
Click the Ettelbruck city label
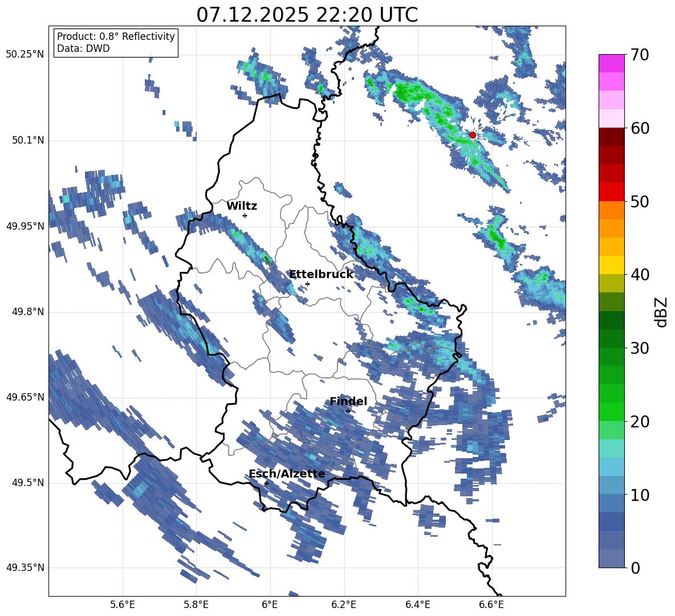(321, 275)
